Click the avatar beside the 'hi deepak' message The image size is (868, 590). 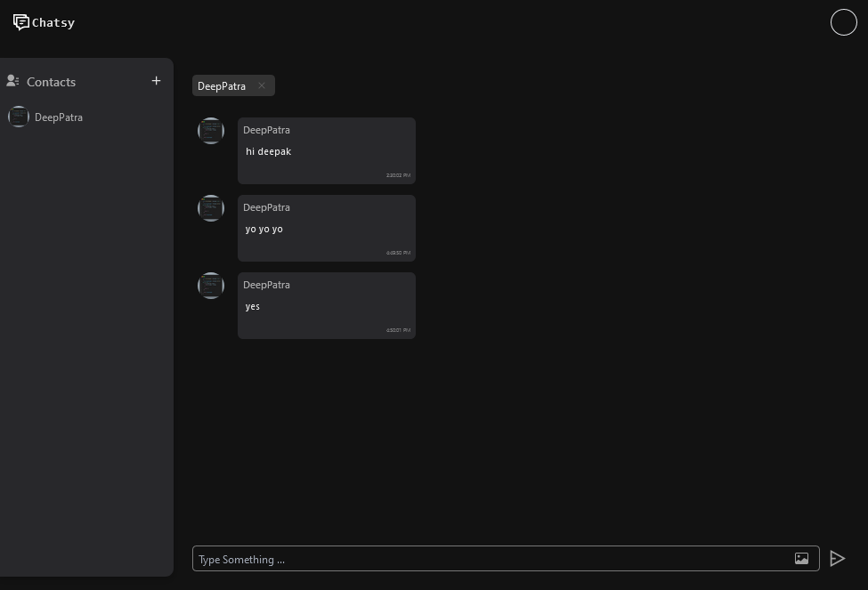point(211,131)
